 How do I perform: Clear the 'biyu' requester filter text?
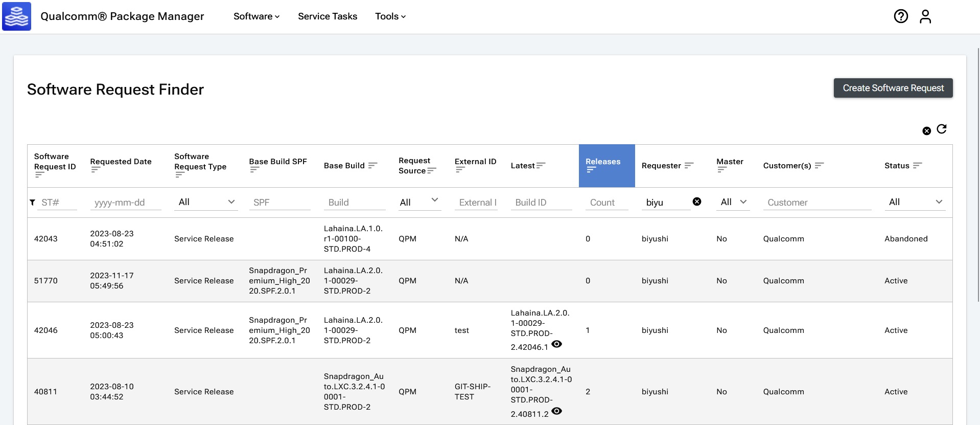click(696, 202)
